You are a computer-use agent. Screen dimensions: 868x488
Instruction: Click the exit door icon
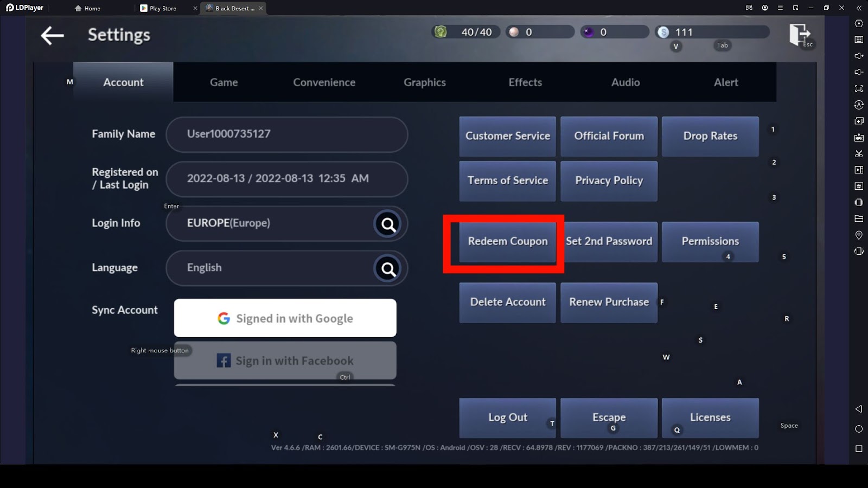[799, 35]
